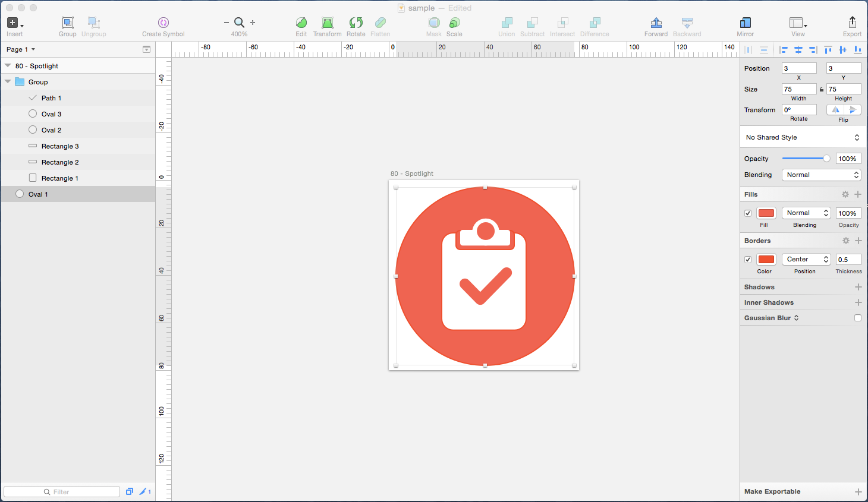Open the Fill blending Normal dropdown

tap(806, 213)
